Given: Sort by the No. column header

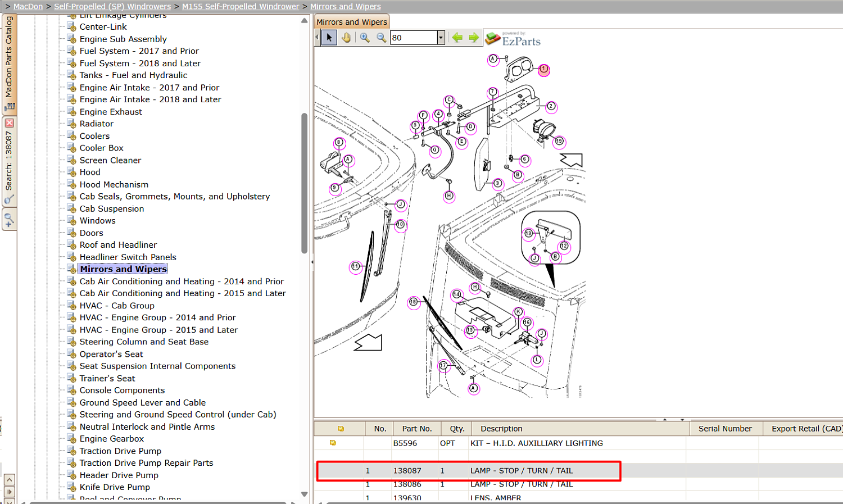Looking at the screenshot, I should tap(380, 429).
